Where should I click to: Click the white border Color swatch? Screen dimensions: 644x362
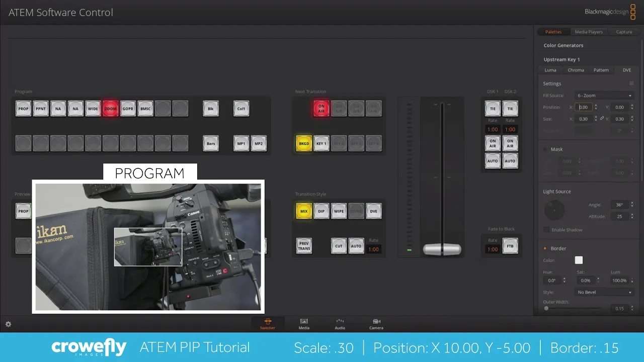point(579,260)
